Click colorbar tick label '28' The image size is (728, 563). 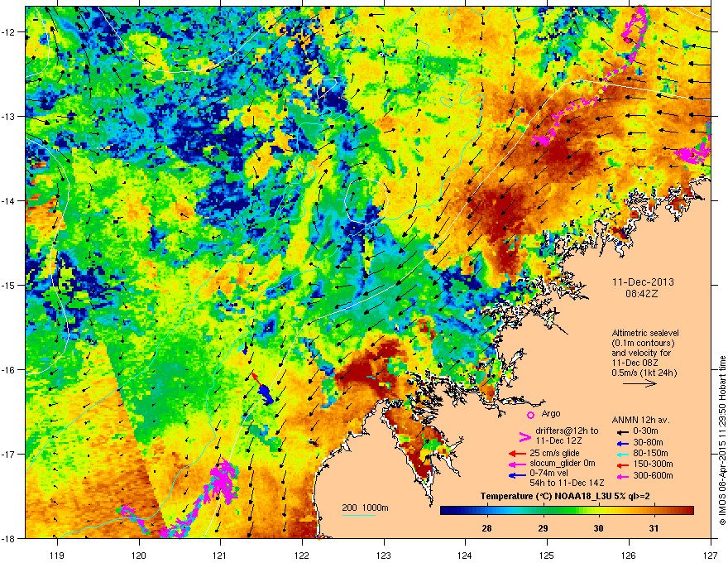(x=486, y=528)
